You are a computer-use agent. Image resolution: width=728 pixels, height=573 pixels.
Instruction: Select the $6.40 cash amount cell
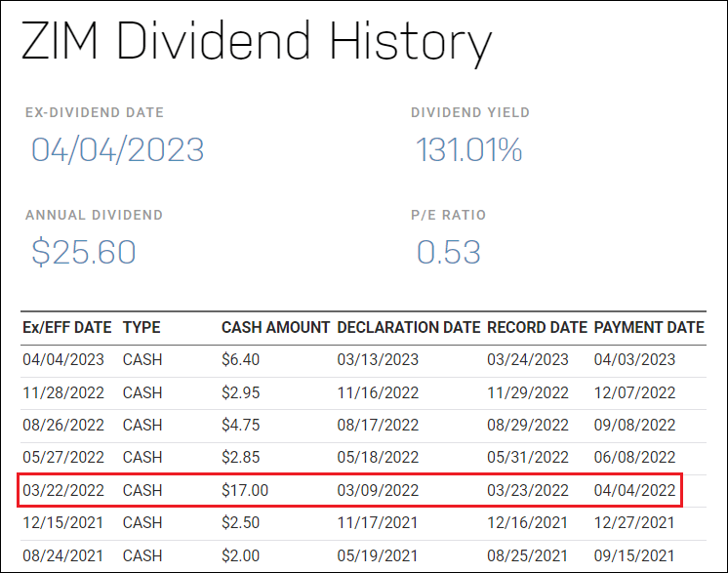(240, 359)
